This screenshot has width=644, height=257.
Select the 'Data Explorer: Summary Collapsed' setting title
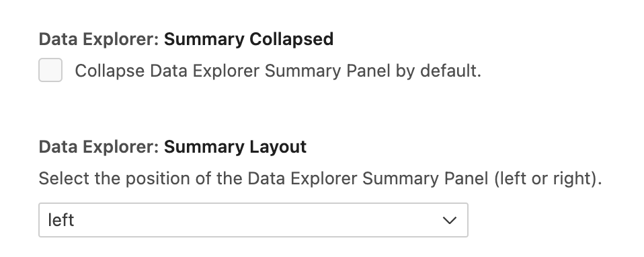[x=186, y=40]
